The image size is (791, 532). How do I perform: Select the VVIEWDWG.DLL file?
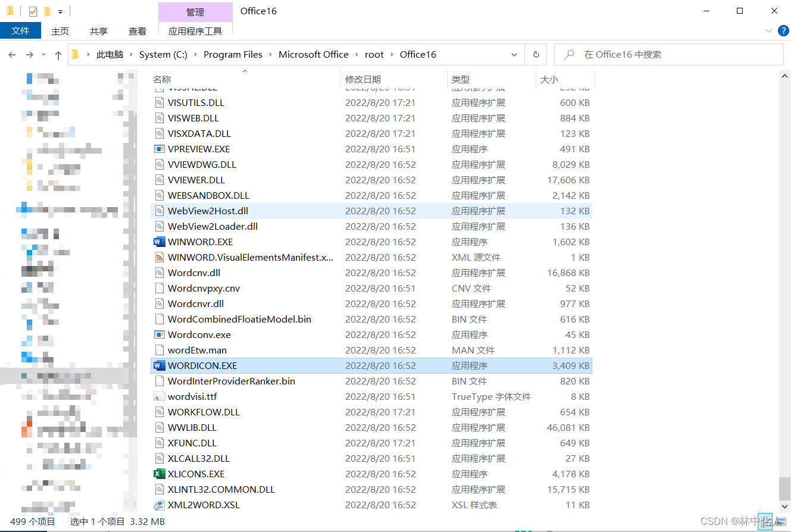[371, 164]
